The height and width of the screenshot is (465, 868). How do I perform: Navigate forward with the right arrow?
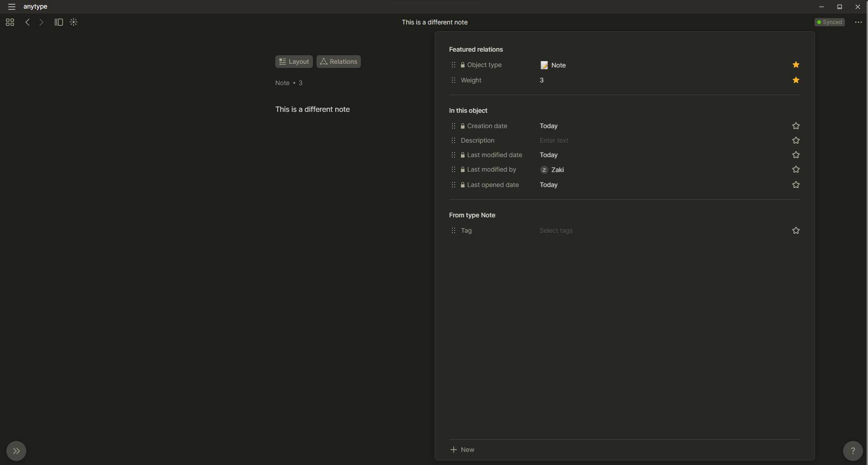tap(42, 22)
